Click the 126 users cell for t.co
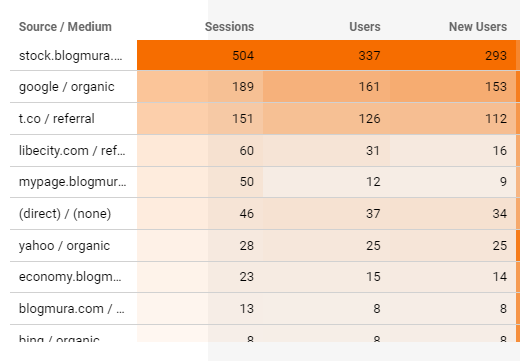 tap(326, 119)
